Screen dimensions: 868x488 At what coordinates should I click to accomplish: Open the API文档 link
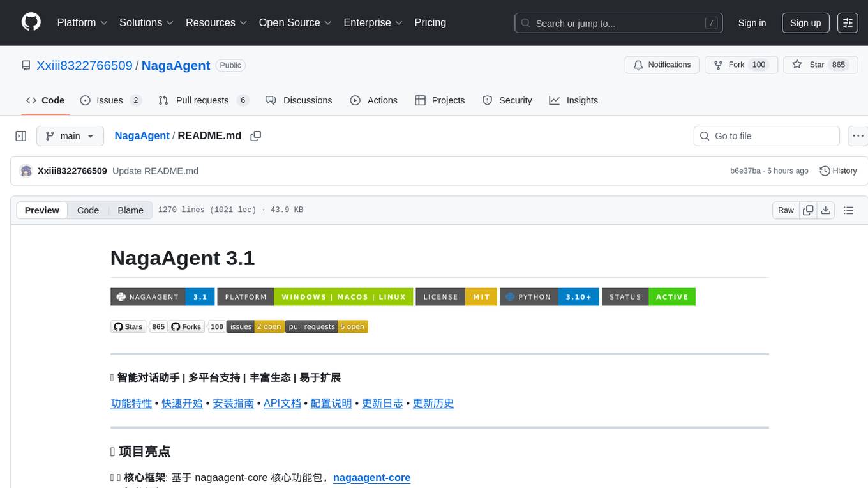pos(282,403)
